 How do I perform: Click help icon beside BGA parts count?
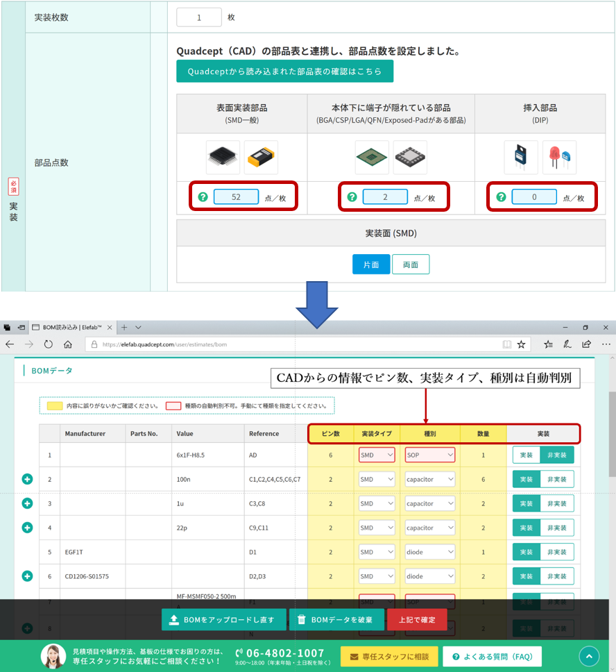[x=352, y=197]
